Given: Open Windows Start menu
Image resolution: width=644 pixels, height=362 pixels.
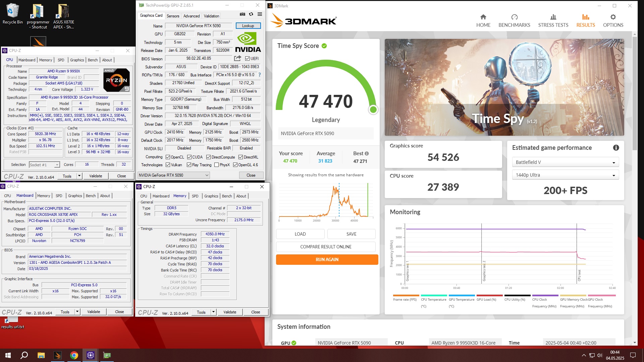Looking at the screenshot, I should point(8,355).
